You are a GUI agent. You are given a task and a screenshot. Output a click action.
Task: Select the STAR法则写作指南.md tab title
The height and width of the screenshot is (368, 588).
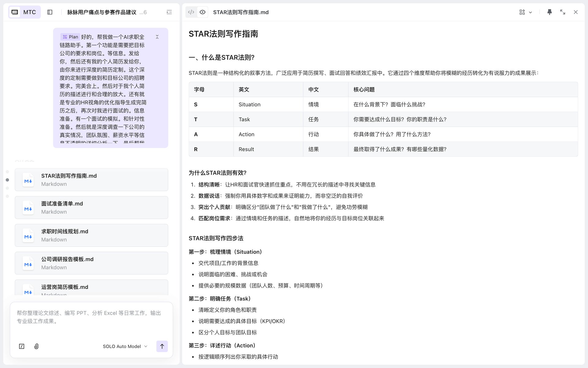pyautogui.click(x=241, y=12)
